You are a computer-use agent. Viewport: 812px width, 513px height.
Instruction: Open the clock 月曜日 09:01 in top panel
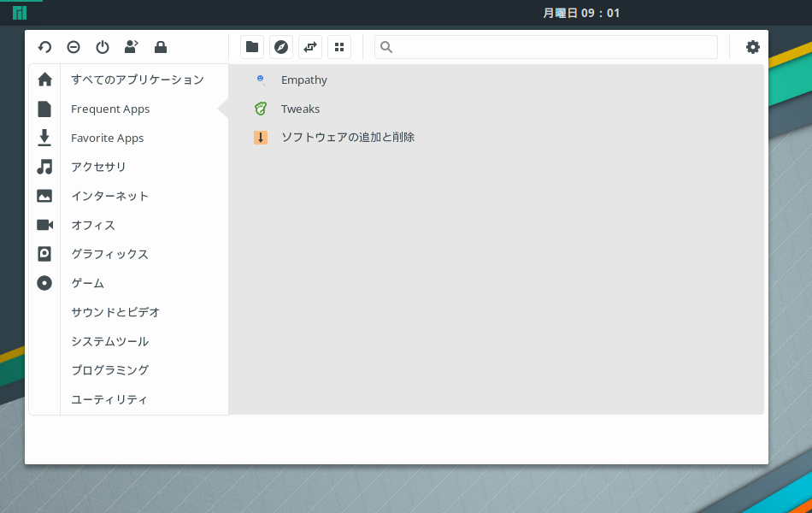[x=581, y=13]
